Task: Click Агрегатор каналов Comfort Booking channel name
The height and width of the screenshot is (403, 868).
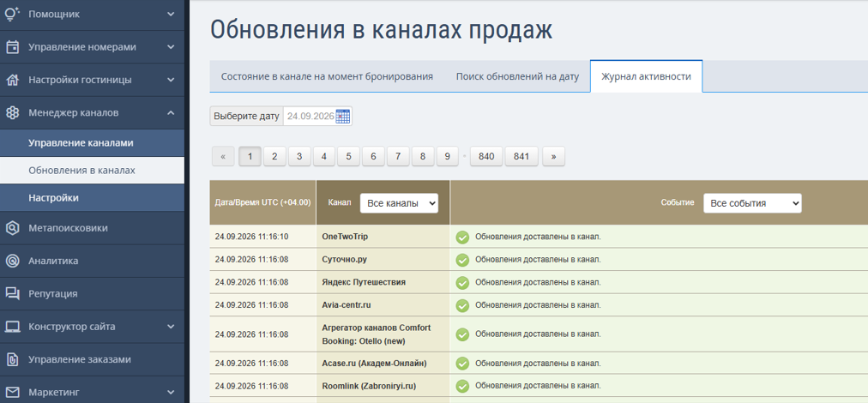Action: click(377, 334)
